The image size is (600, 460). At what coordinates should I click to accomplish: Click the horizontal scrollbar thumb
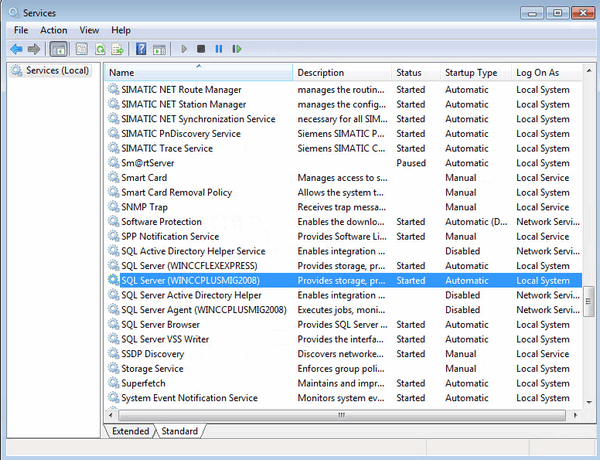tap(342, 415)
